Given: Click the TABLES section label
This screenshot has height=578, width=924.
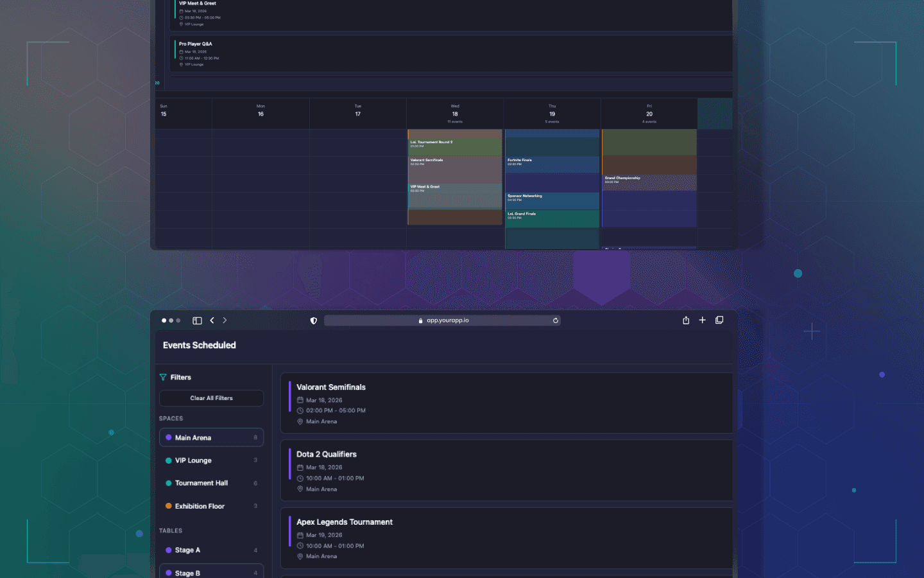Looking at the screenshot, I should [171, 531].
